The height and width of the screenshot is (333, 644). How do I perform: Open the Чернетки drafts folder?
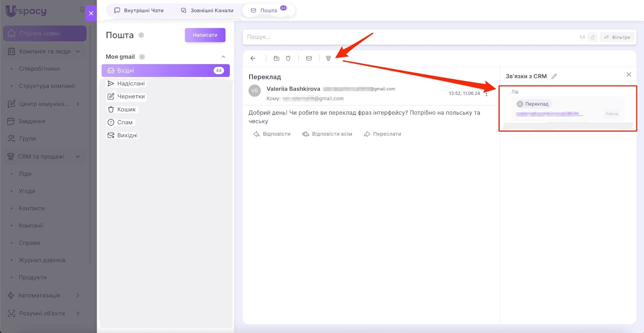pyautogui.click(x=126, y=97)
